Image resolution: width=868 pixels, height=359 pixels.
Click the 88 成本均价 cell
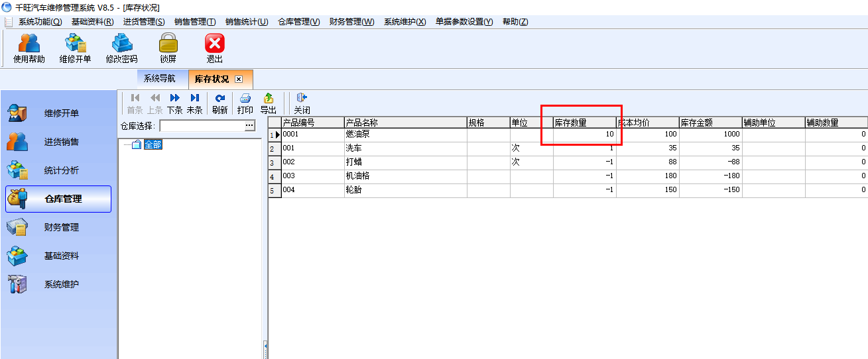tap(648, 162)
